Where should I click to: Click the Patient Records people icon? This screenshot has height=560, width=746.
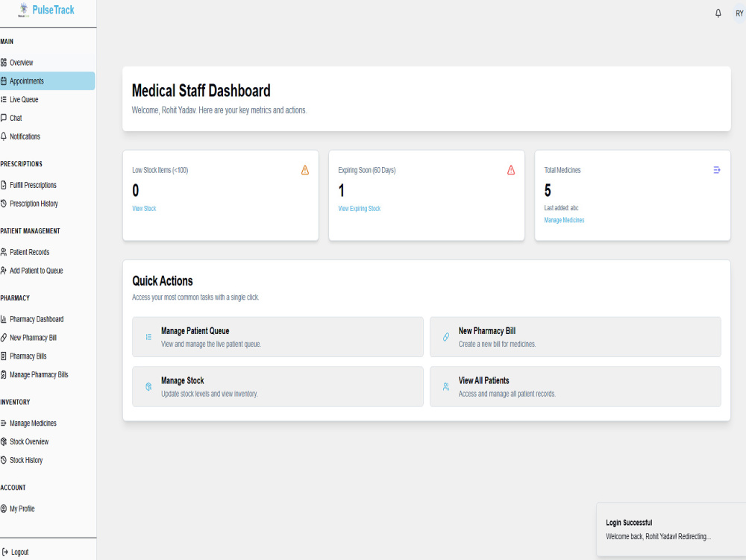[x=4, y=252]
